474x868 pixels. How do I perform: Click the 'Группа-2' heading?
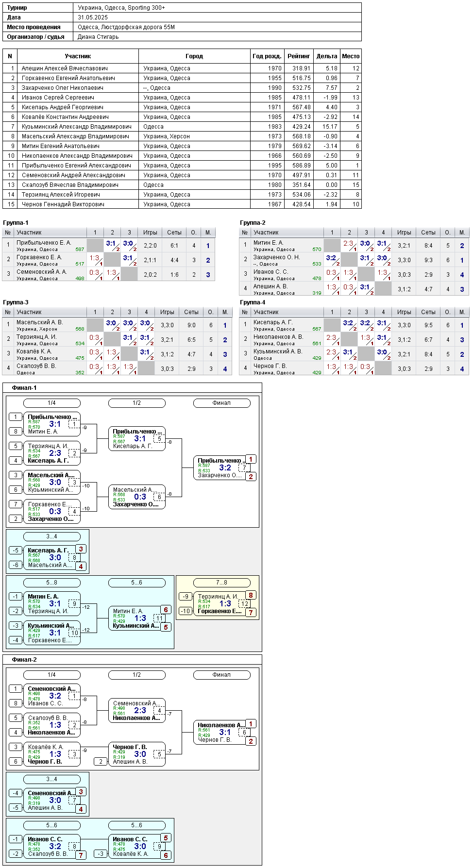(253, 223)
